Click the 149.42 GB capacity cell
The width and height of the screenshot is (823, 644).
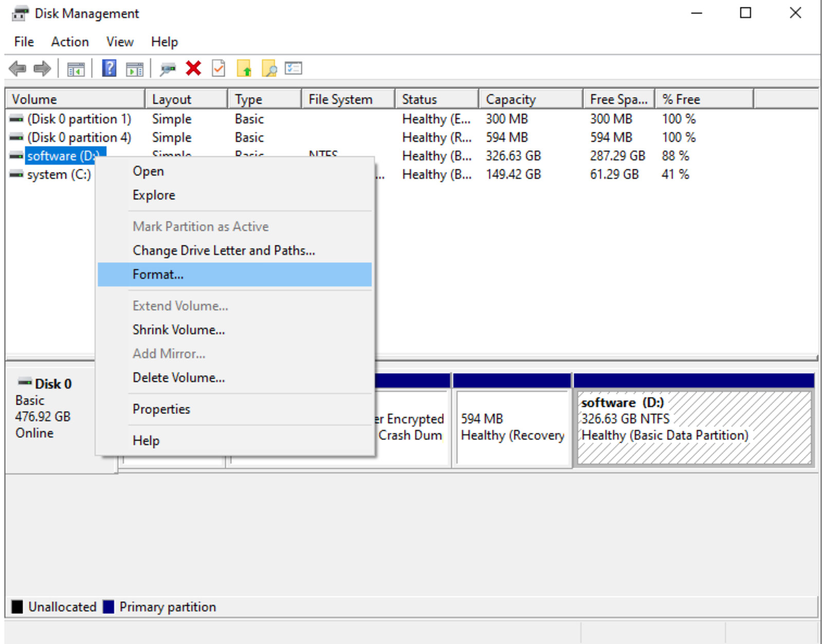point(513,174)
